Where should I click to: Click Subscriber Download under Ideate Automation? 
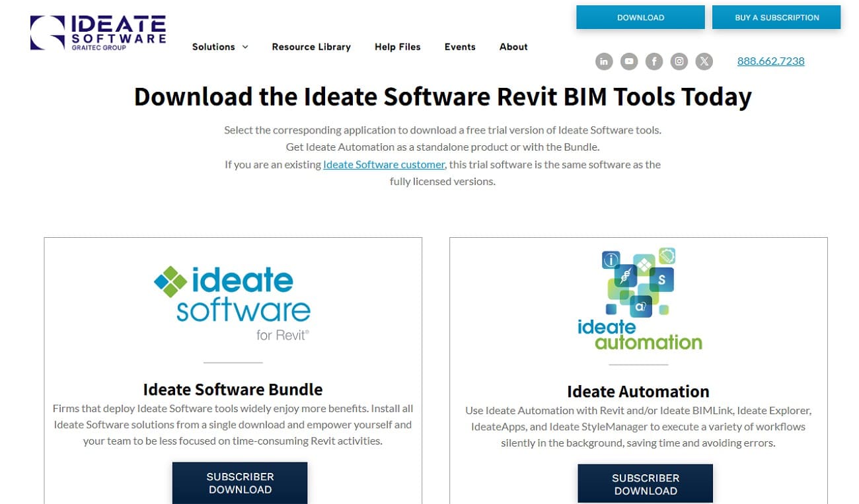pyautogui.click(x=645, y=484)
